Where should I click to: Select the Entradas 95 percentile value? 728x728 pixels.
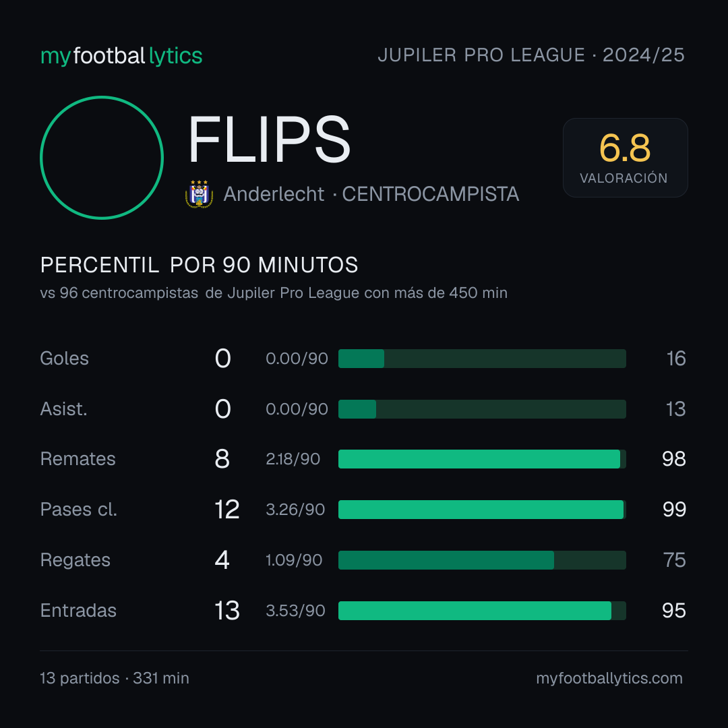[673, 611]
